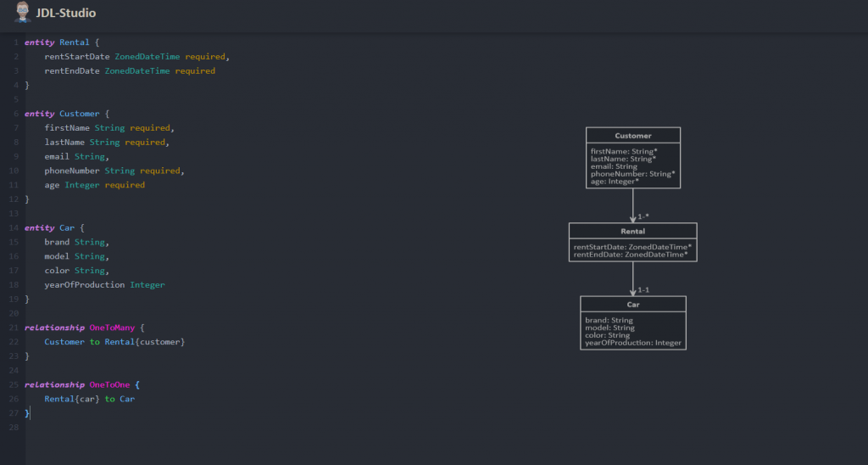Screen dimensions: 868x465
Task: Click "required" keyword on editor line 3
Action: pyautogui.click(x=195, y=71)
